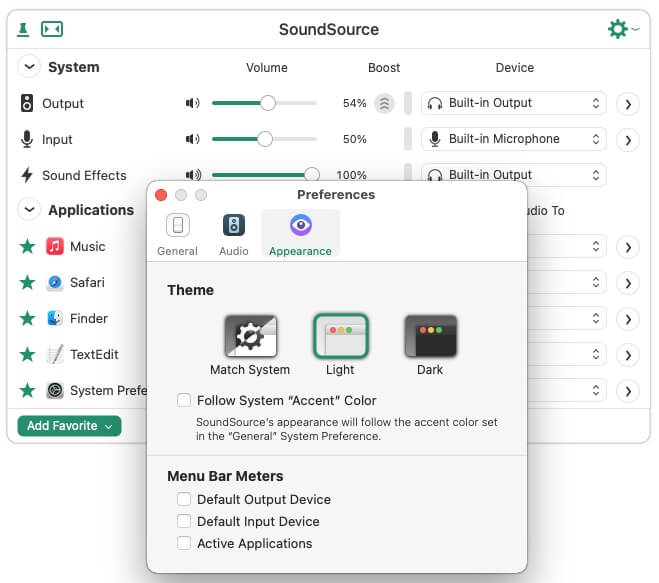Close the Preferences window
Image resolution: width=659 pixels, height=583 pixels.
[161, 195]
